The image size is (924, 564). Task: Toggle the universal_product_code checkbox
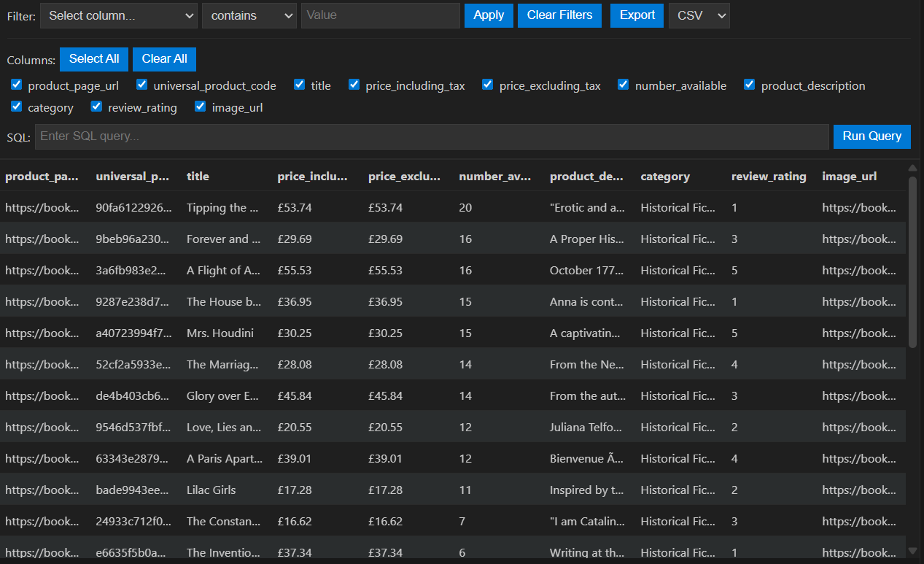pyautogui.click(x=142, y=85)
